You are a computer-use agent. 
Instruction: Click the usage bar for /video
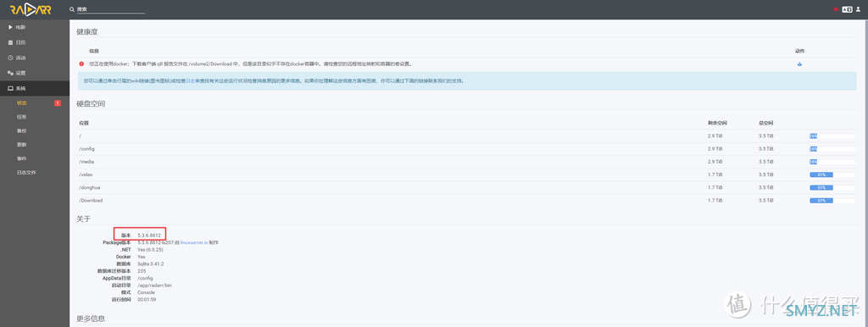pos(832,175)
